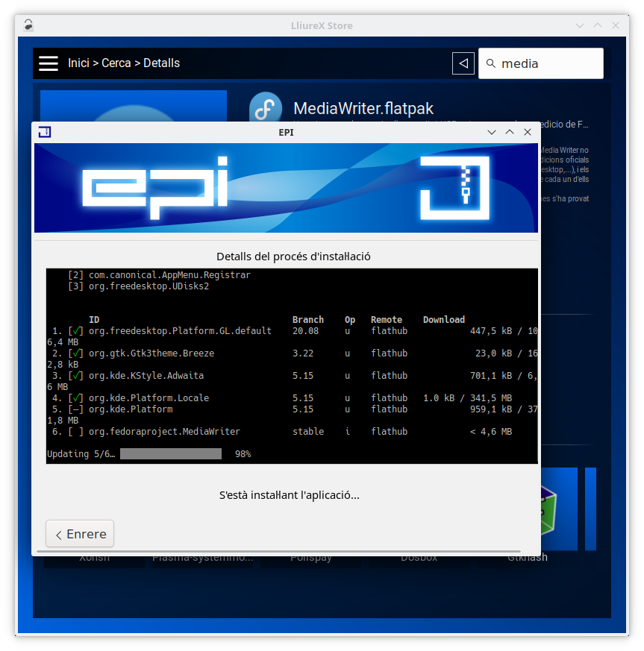Click the lock icon in LliureX Store title bar

coord(28,25)
